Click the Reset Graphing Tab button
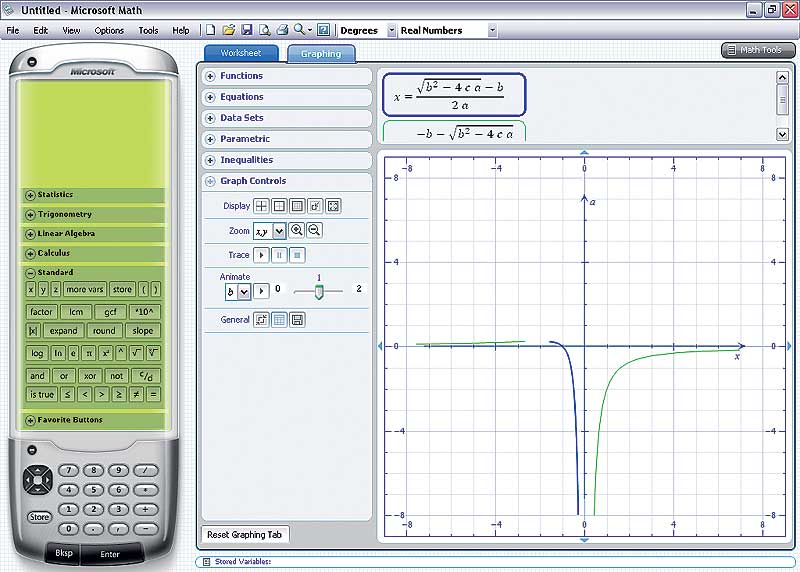 tap(245, 535)
